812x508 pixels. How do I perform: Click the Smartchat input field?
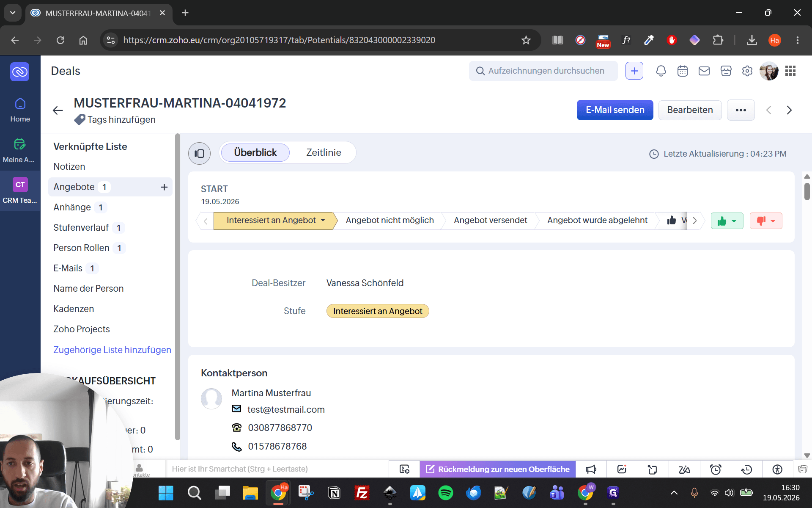coord(277,469)
